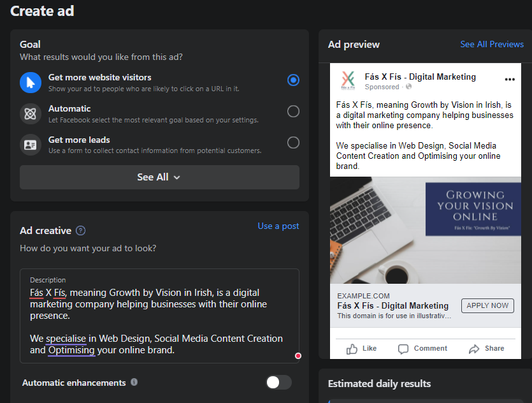532x403 pixels.
Task: Click the Get more website visitors title
Action: click(100, 77)
